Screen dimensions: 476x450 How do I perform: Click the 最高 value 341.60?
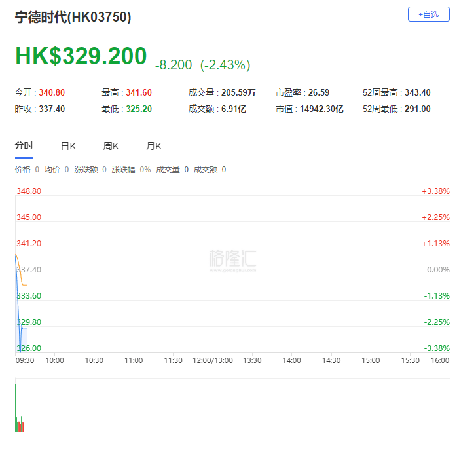(139, 92)
